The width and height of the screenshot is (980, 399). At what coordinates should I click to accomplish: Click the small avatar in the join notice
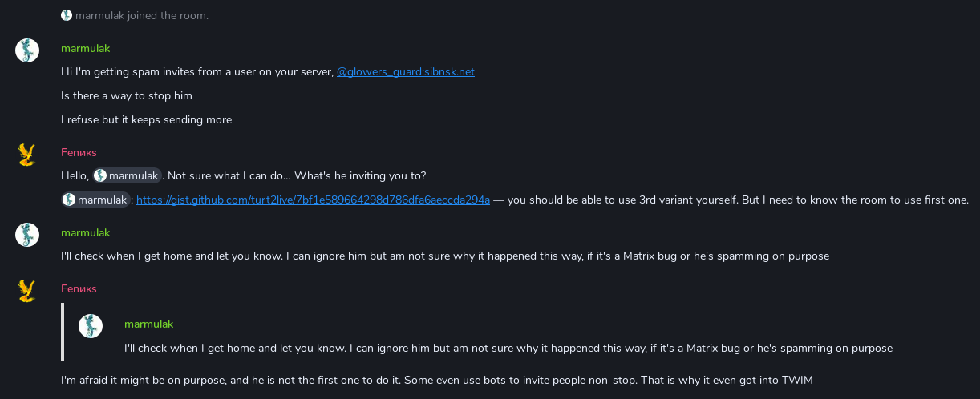tap(67, 15)
